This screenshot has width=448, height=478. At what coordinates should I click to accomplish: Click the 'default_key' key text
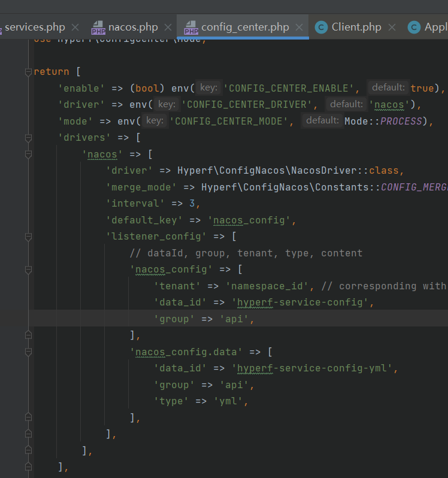coord(144,220)
